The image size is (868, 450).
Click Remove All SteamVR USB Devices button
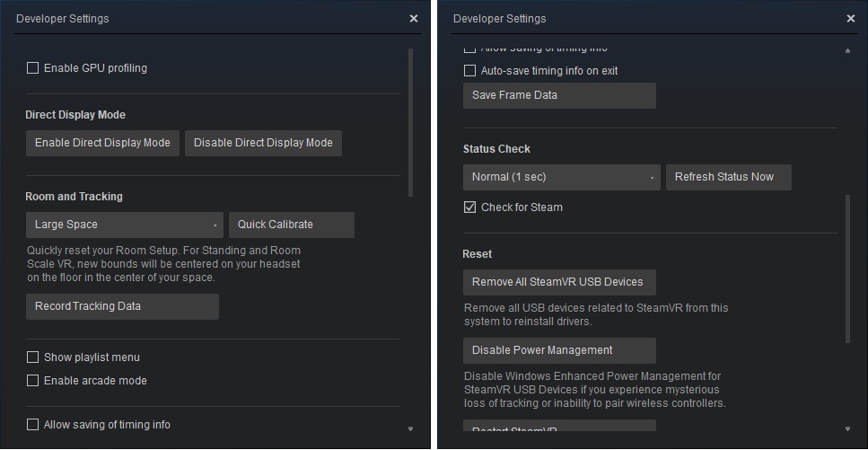[559, 282]
